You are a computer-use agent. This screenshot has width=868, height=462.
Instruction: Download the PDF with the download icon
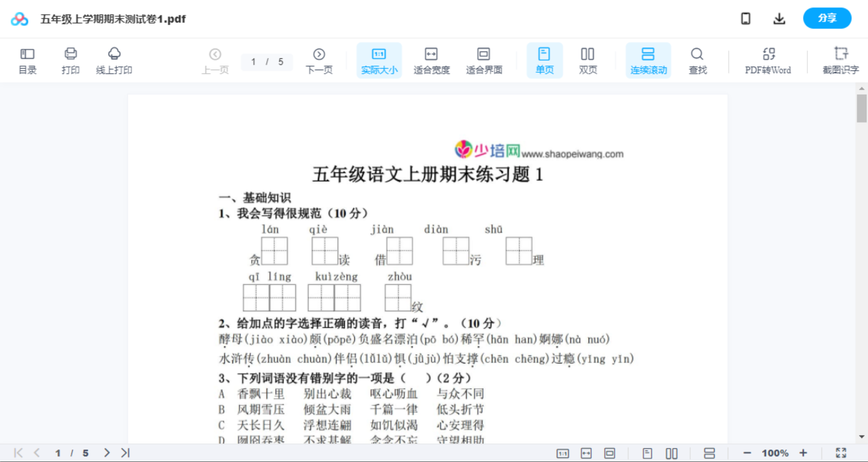(779, 19)
